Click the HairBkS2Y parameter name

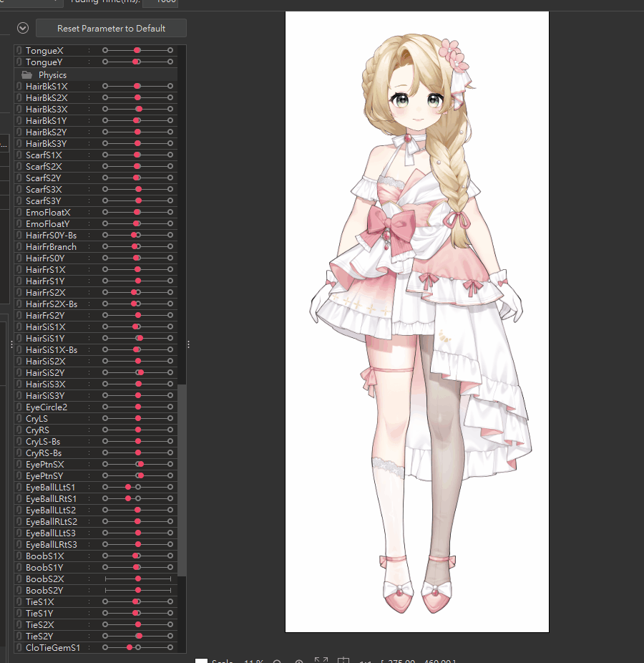click(46, 132)
